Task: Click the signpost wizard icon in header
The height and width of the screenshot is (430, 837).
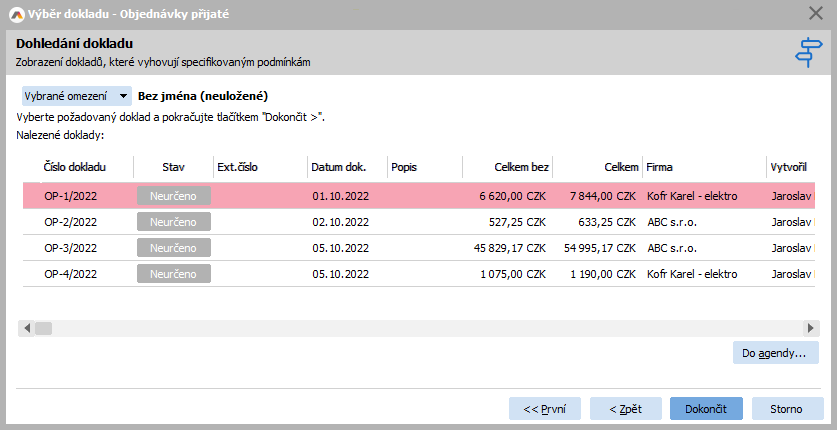Action: [x=806, y=52]
